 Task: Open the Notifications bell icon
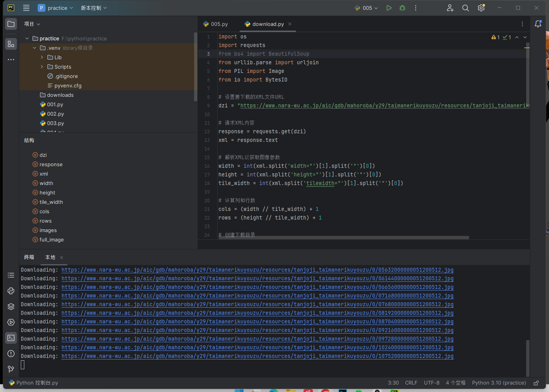538,24
